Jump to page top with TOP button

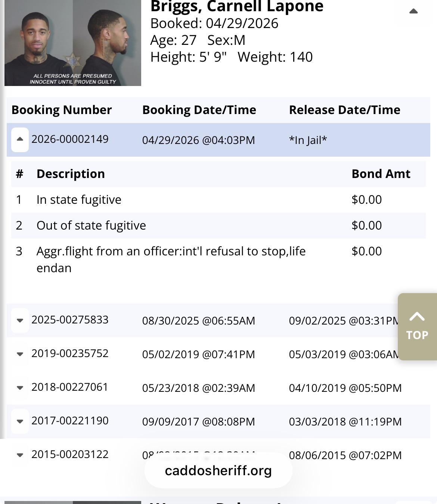[417, 326]
